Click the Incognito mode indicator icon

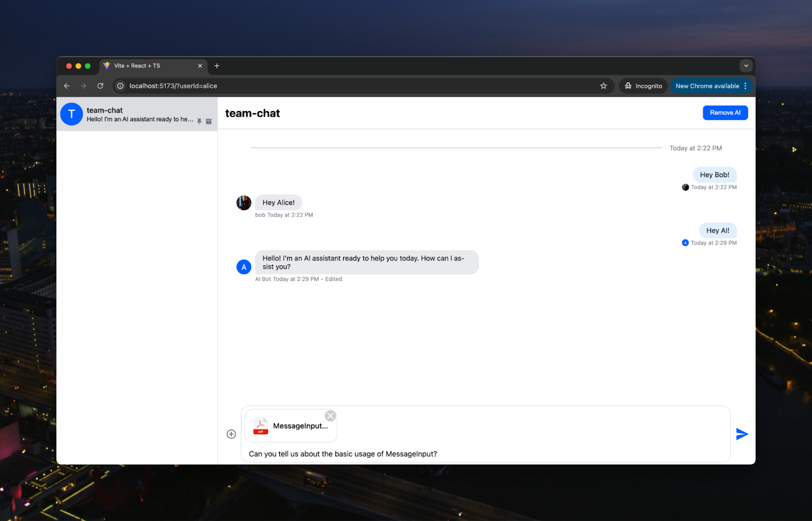coord(628,86)
